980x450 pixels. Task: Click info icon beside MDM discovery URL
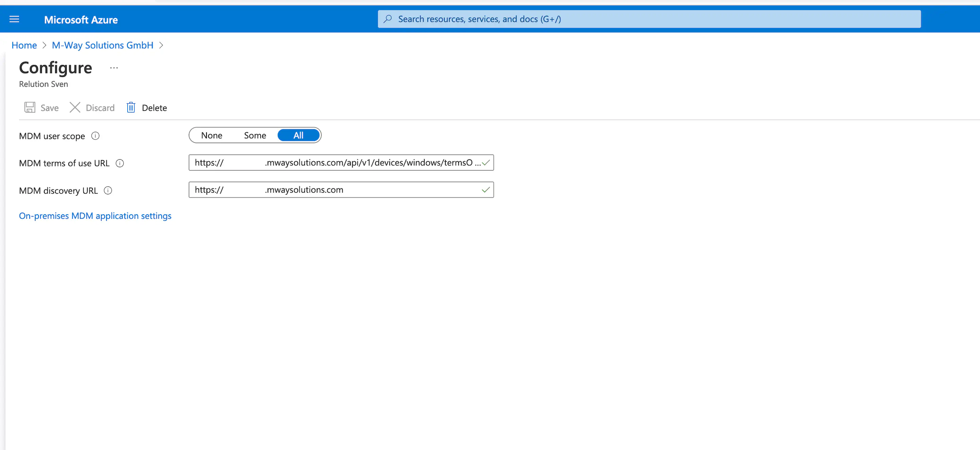click(108, 190)
